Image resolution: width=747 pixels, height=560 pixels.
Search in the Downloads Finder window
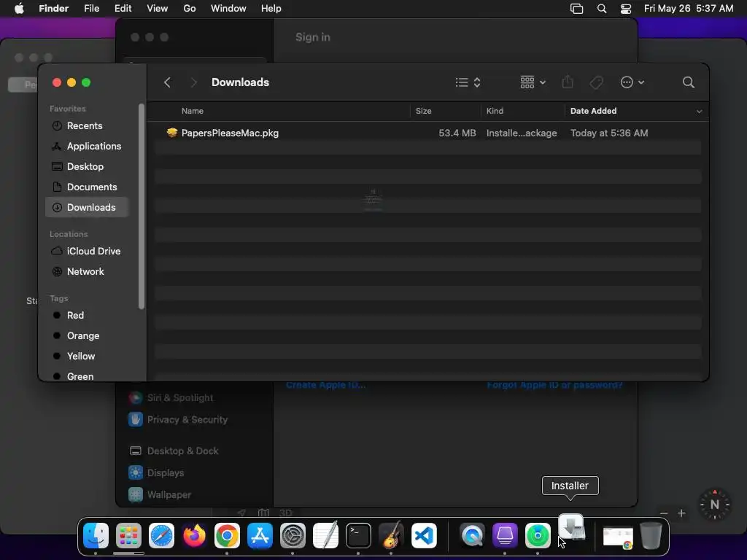point(688,82)
